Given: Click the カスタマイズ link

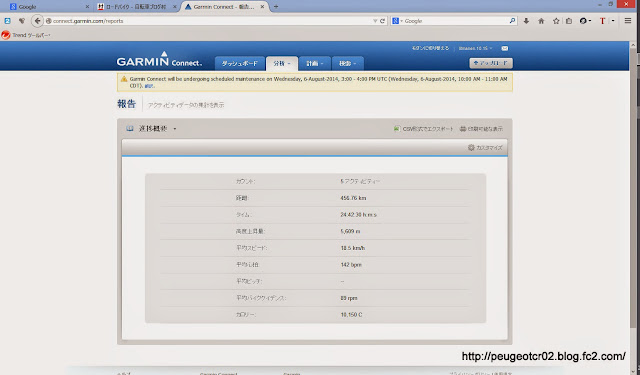Looking at the screenshot, I should point(489,147).
